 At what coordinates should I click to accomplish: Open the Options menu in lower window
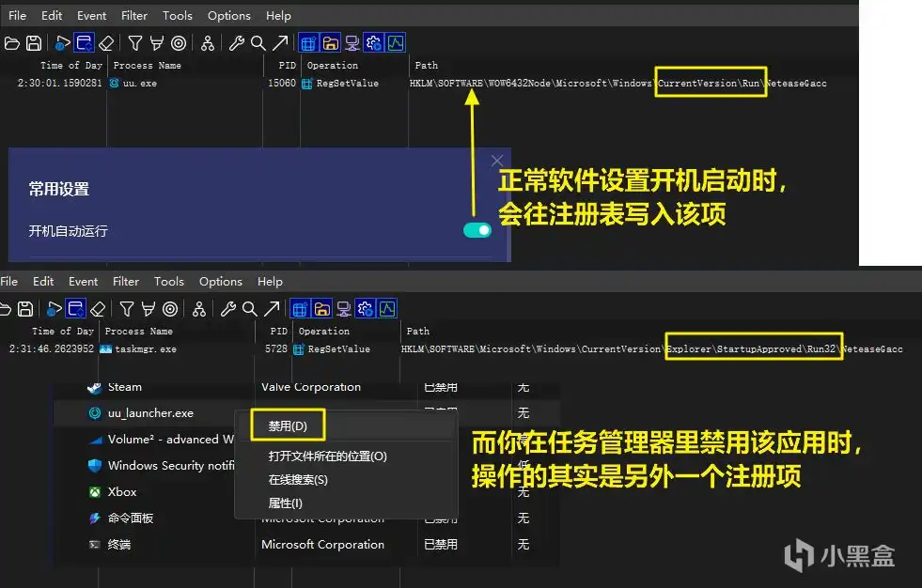[x=220, y=281]
